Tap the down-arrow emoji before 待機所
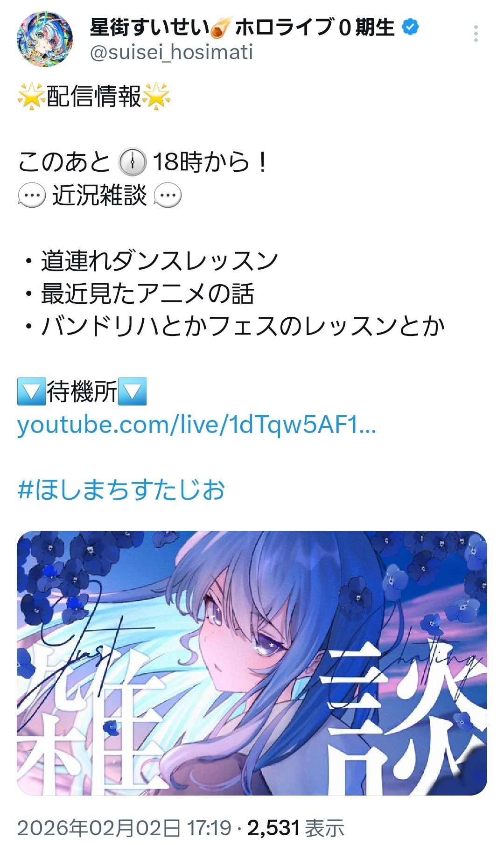 pyautogui.click(x=31, y=391)
